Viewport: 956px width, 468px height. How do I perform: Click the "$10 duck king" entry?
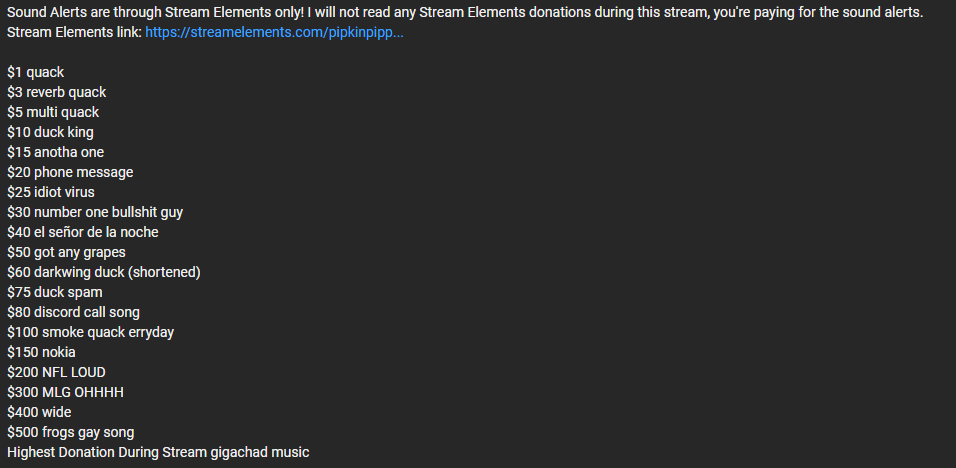click(50, 132)
